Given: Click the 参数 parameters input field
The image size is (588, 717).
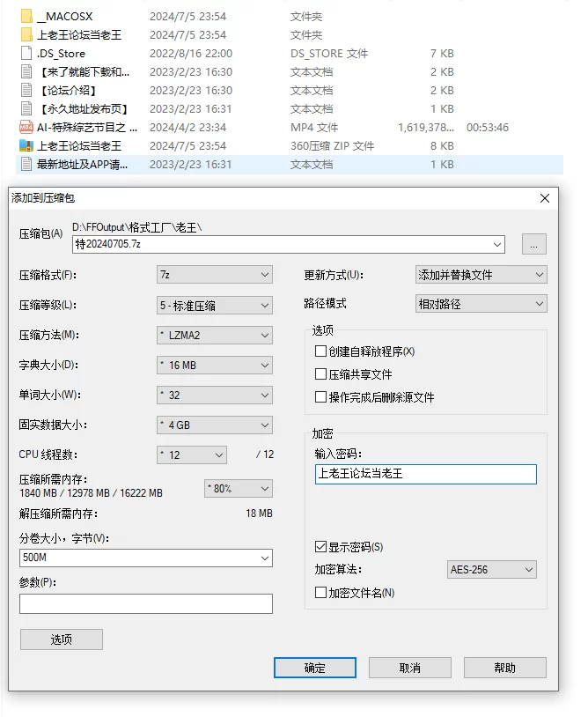Looking at the screenshot, I should pos(146,604).
